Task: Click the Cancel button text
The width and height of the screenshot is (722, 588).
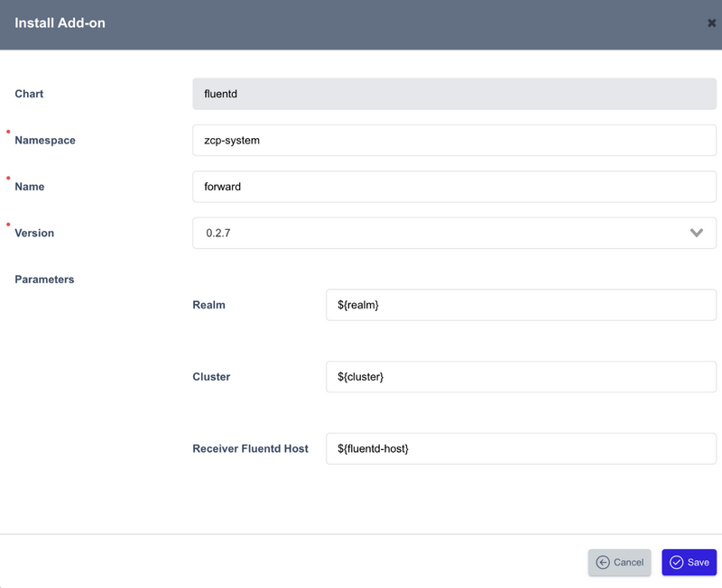Action: [628, 562]
